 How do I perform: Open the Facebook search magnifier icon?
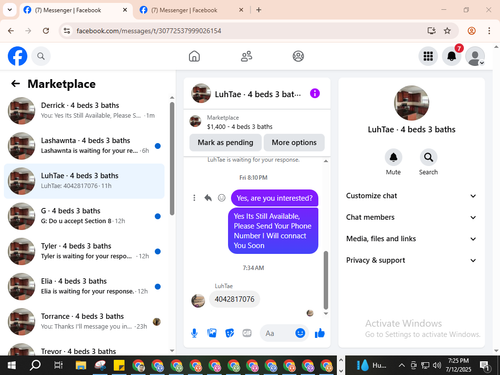41,56
